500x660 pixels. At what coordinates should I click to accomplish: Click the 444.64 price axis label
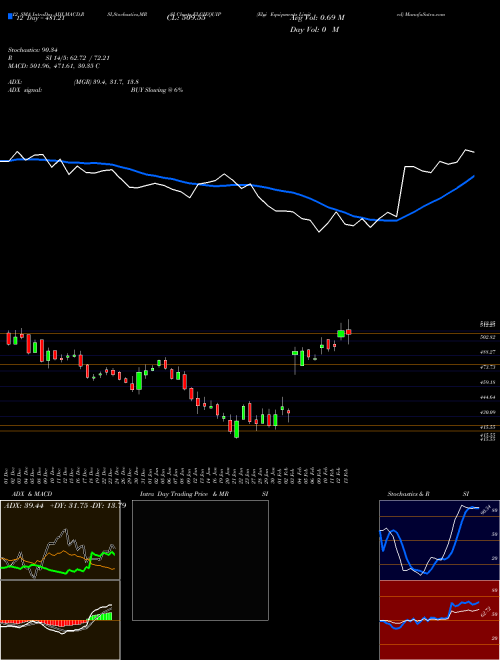click(487, 397)
